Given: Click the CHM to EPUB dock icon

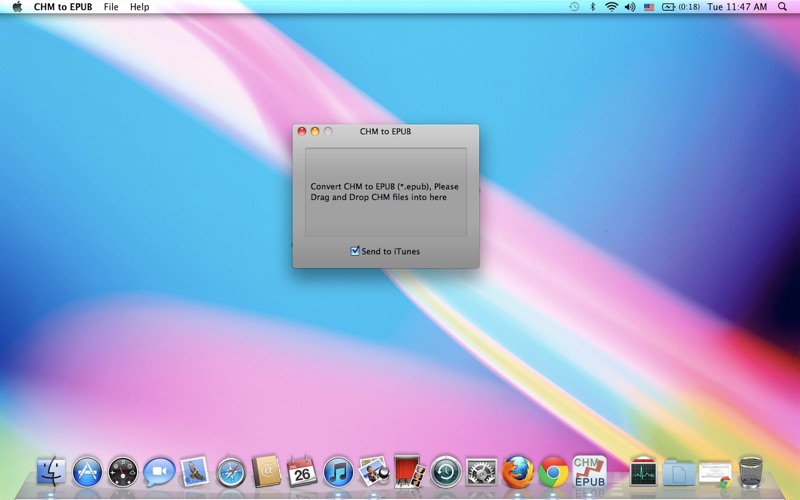Looking at the screenshot, I should (589, 472).
